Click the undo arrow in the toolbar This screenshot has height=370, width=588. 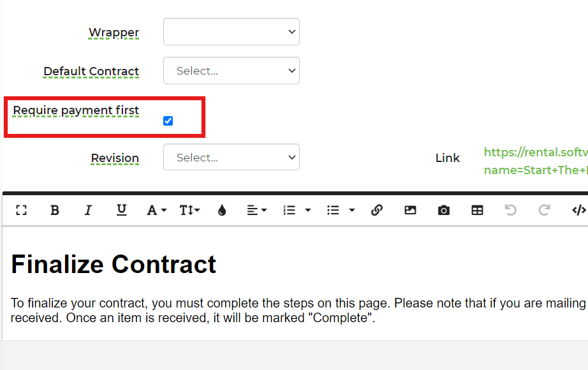510,211
